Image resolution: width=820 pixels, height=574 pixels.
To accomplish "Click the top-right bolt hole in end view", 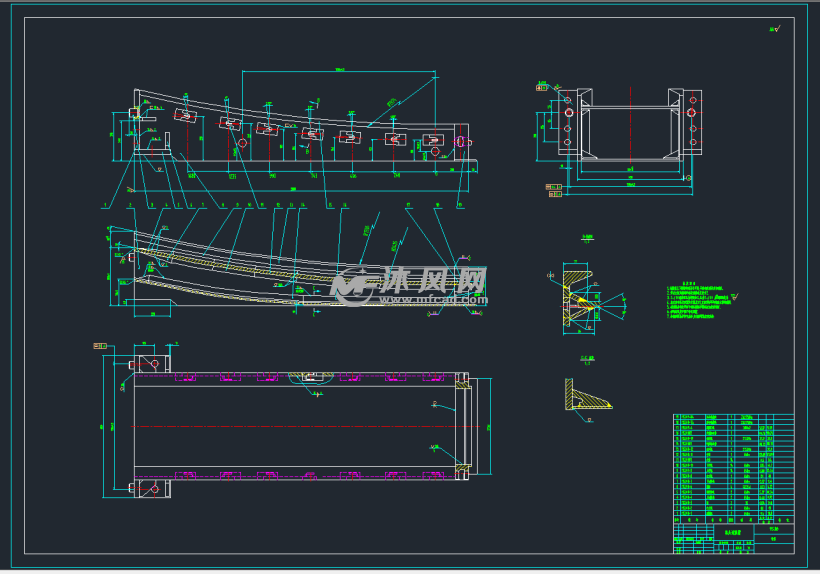I will [693, 102].
